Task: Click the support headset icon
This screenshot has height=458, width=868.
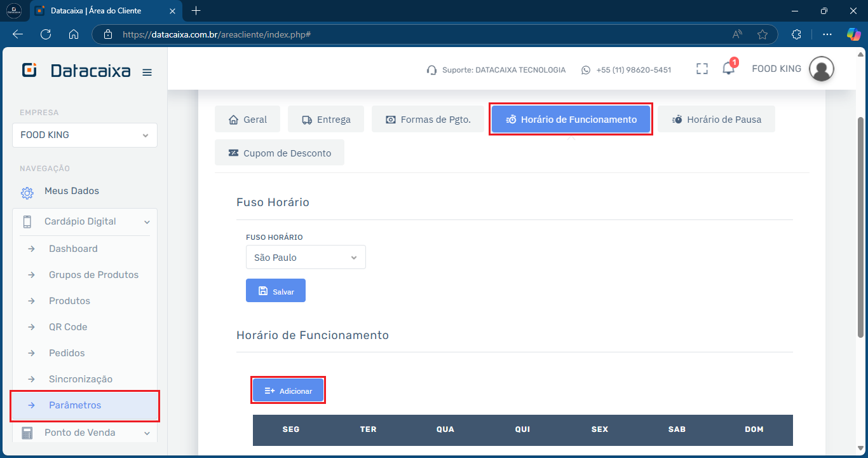Action: click(431, 70)
